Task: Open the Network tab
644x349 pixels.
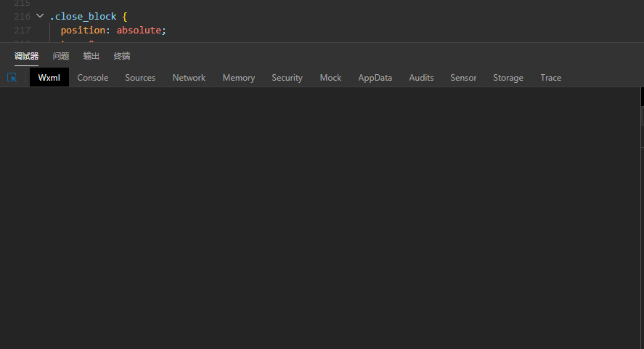Action: pos(189,78)
